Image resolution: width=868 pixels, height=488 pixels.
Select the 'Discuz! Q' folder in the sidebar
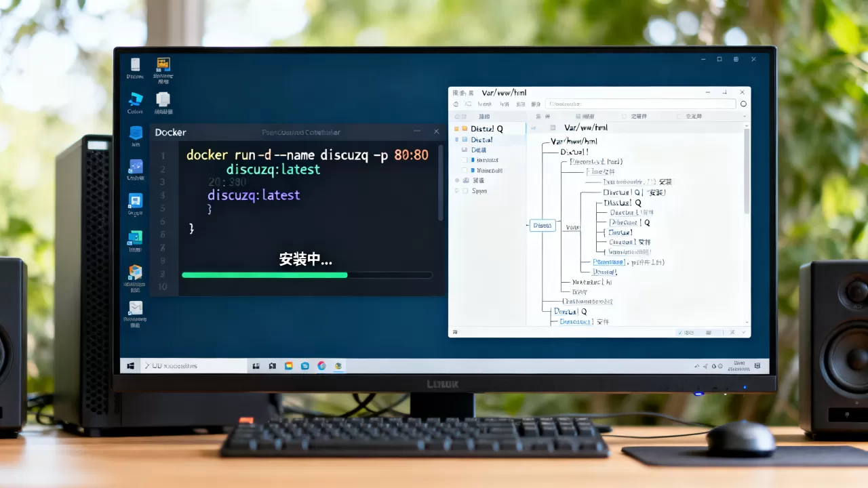pyautogui.click(x=487, y=128)
